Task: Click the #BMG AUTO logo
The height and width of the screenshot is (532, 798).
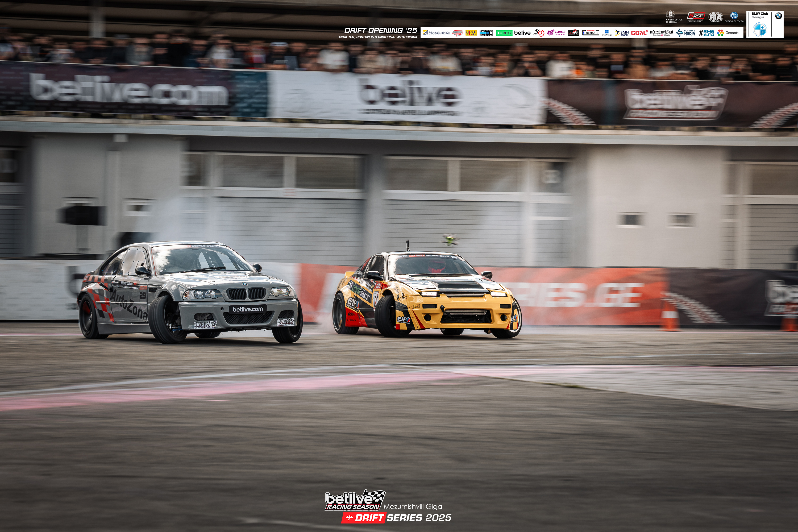Action: (706, 33)
